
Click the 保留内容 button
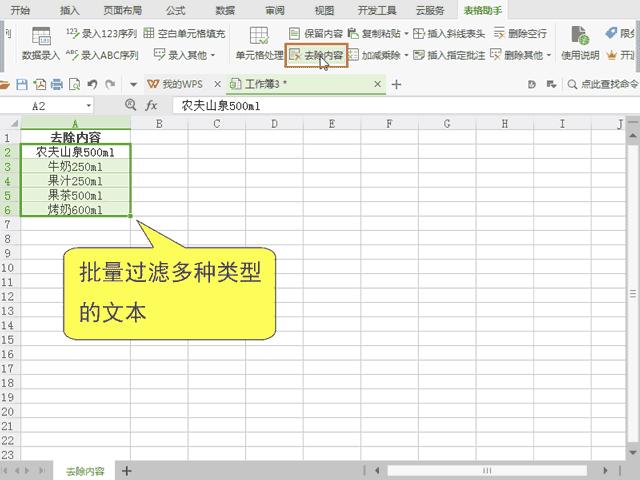click(x=316, y=33)
